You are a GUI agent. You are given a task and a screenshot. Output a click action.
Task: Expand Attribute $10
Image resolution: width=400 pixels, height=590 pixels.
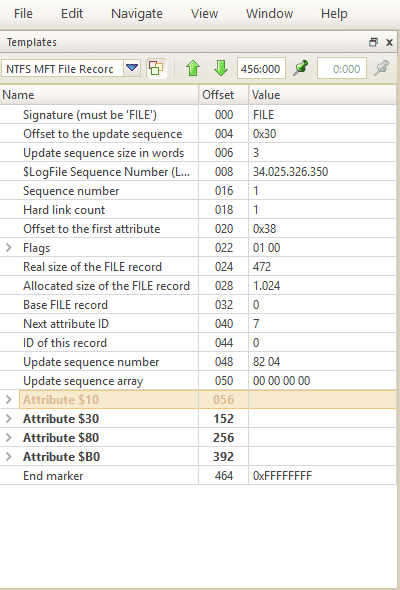(9, 400)
